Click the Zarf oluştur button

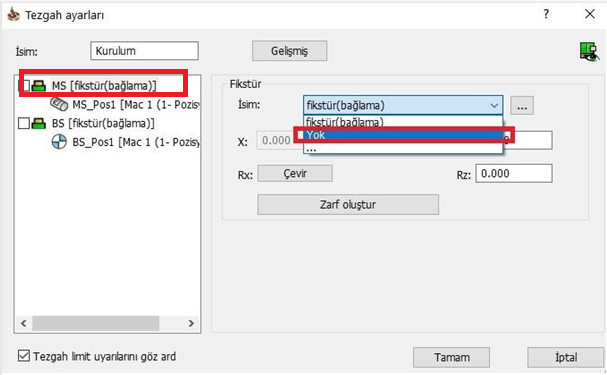click(x=348, y=204)
